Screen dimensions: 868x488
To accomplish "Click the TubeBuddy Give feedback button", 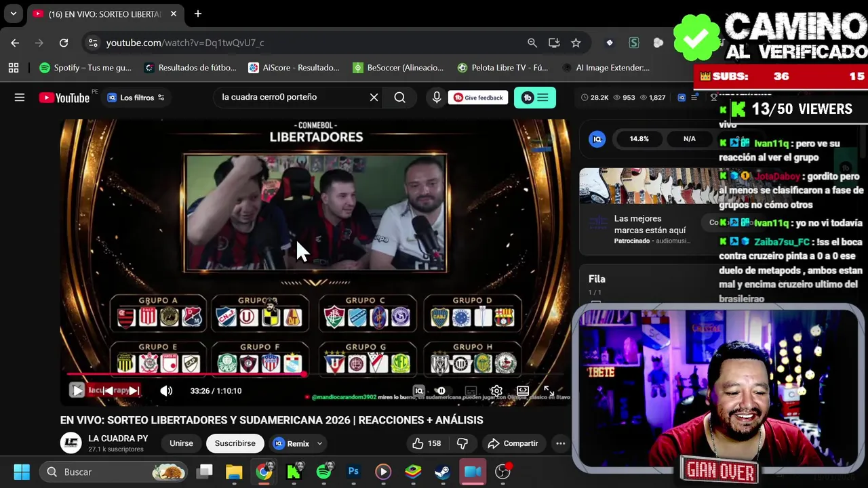I will pyautogui.click(x=479, y=98).
